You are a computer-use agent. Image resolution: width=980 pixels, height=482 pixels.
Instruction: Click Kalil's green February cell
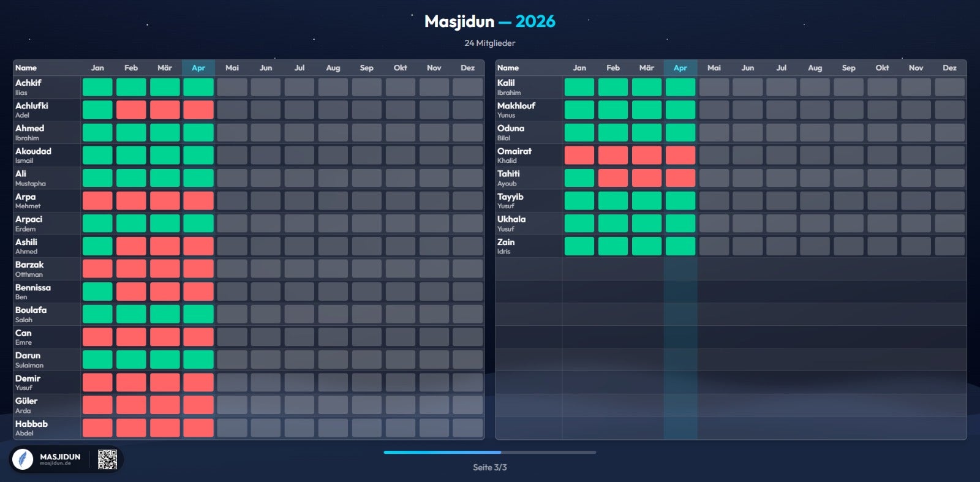click(613, 87)
